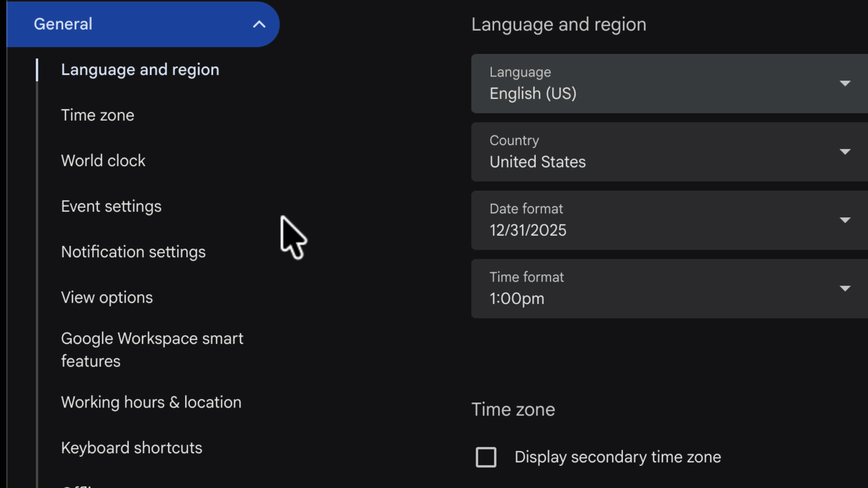Open the Time format dropdown arrow
868x488 pixels.
(844, 289)
